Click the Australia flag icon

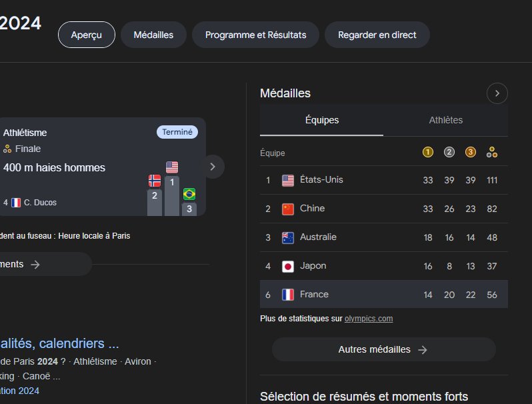(x=288, y=237)
